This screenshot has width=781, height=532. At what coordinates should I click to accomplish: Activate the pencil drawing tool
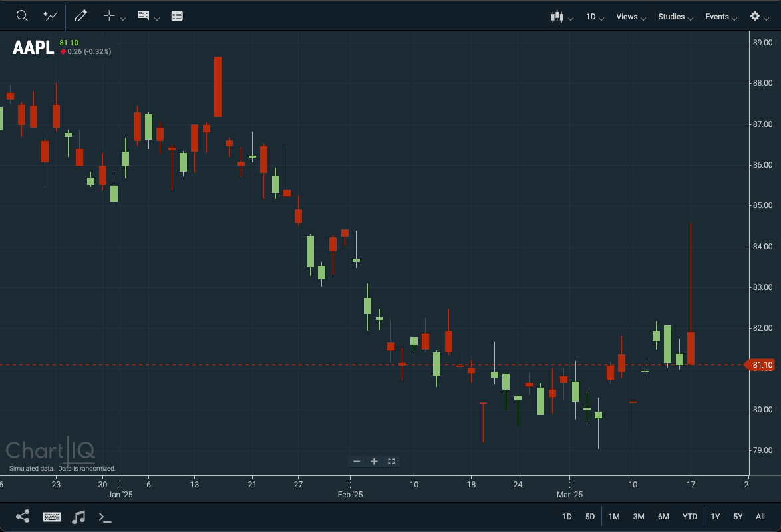coord(80,16)
